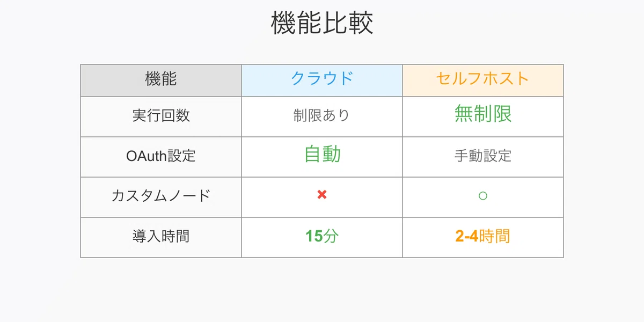This screenshot has width=644, height=322.
Task: Click the OAuth設定 row label
Action: [x=161, y=156]
